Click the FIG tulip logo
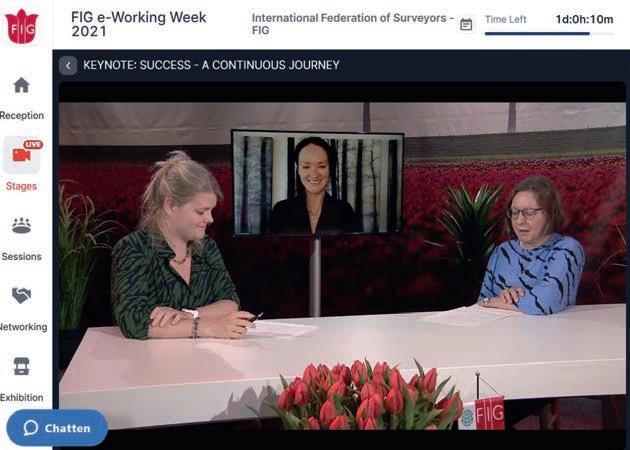 point(22,26)
